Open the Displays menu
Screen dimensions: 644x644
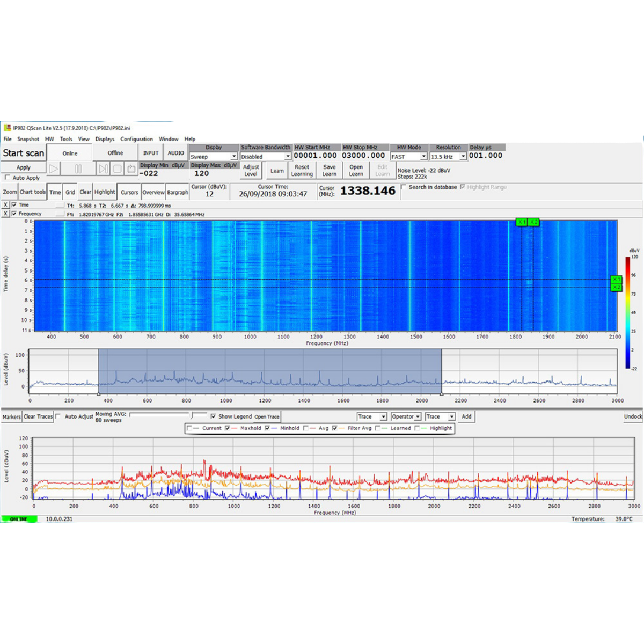(x=105, y=139)
